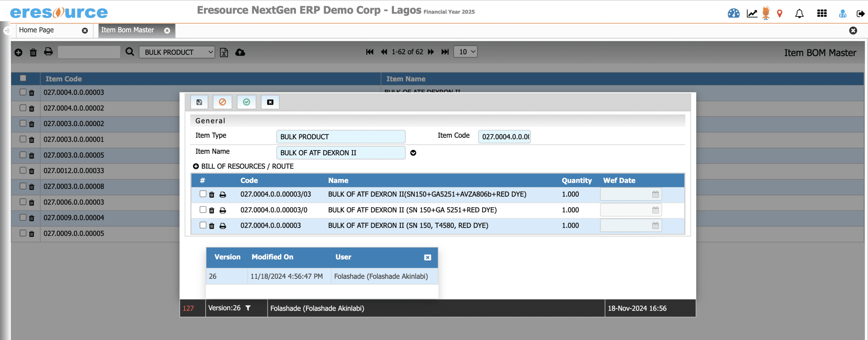Expand the Item Name dropdown arrow

click(413, 153)
